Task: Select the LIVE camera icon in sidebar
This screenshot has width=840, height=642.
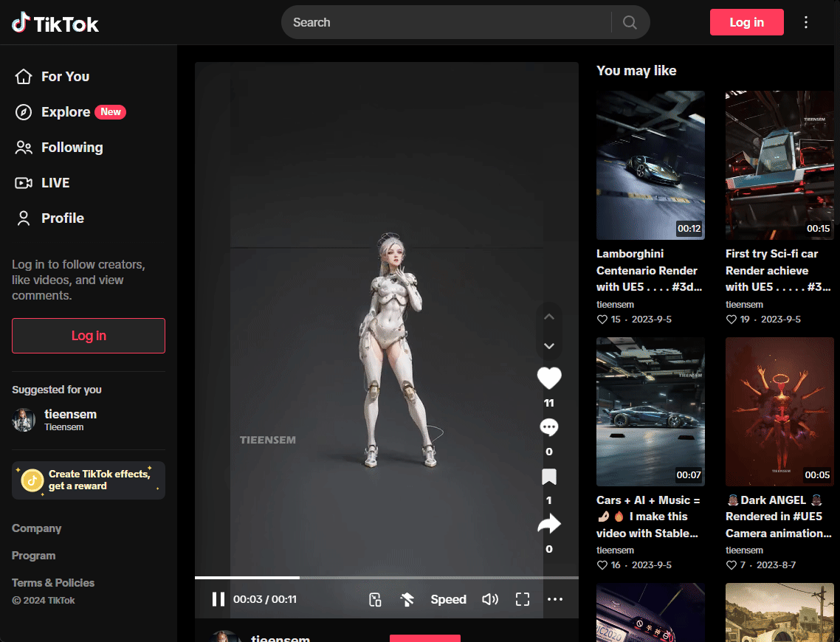Action: pos(23,182)
